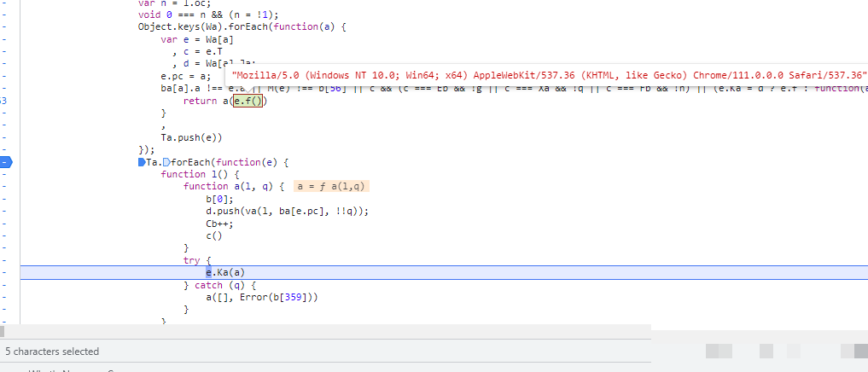Click on the Ta.push(e)) code line

click(x=196, y=137)
